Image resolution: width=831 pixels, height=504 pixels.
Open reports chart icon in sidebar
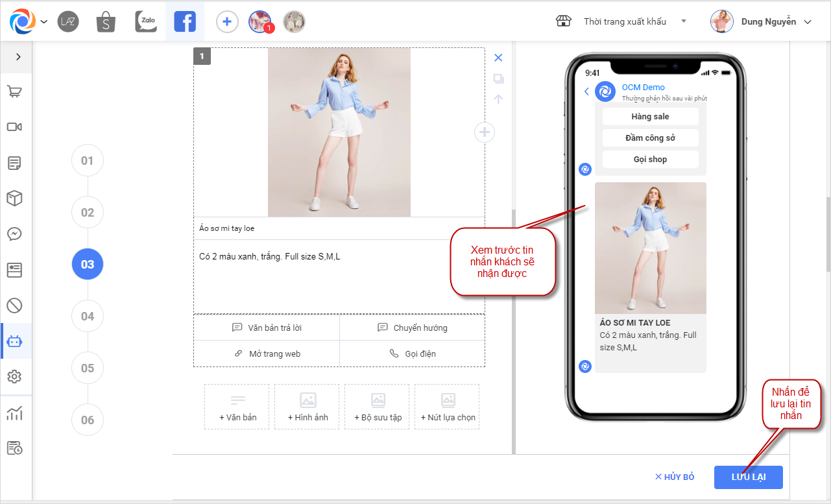[15, 413]
